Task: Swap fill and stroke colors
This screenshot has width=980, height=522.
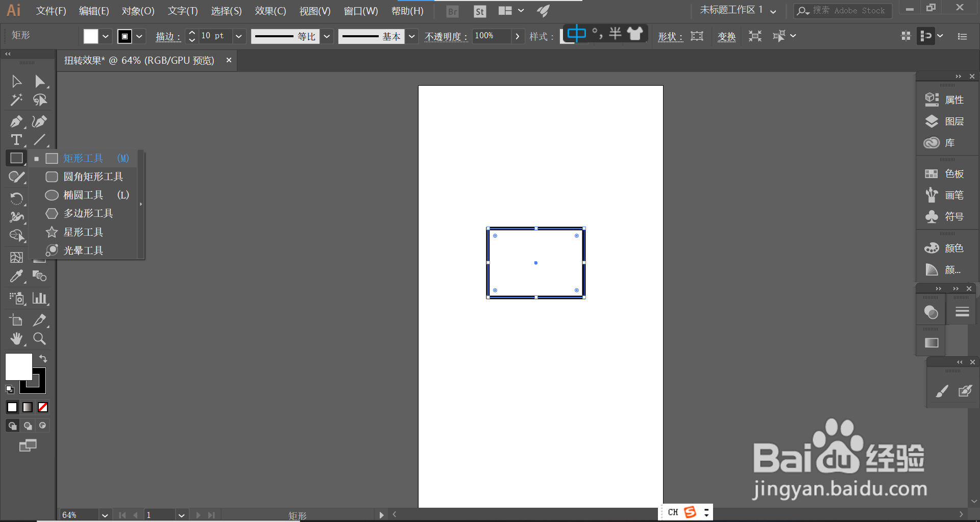Action: (43, 359)
